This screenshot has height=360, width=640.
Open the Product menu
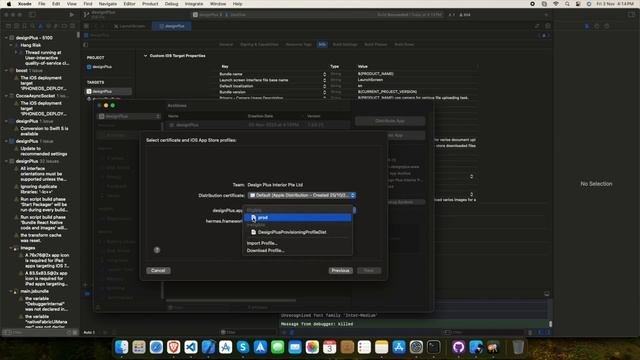(150, 4)
